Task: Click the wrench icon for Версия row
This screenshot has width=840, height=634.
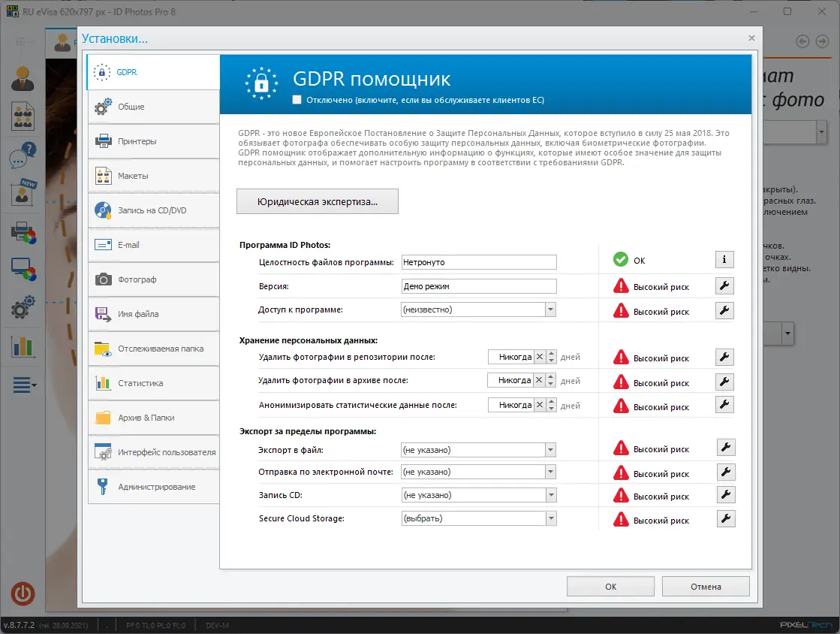Action: click(x=724, y=285)
